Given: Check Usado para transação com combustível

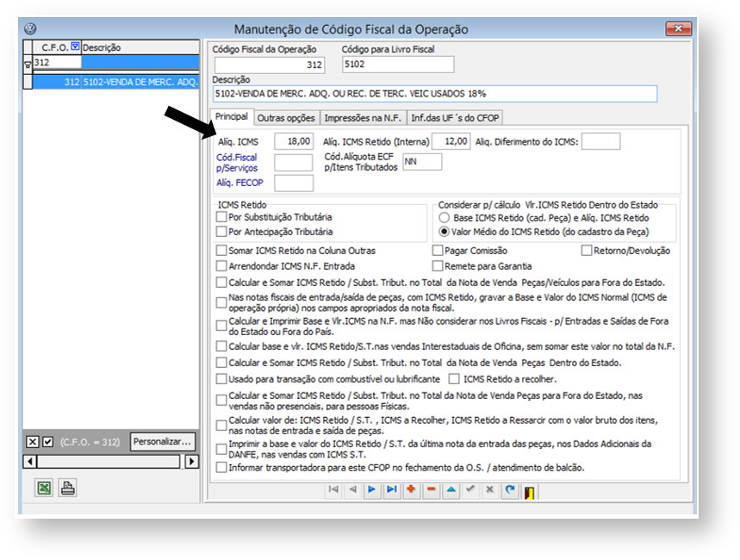Looking at the screenshot, I should [x=221, y=379].
